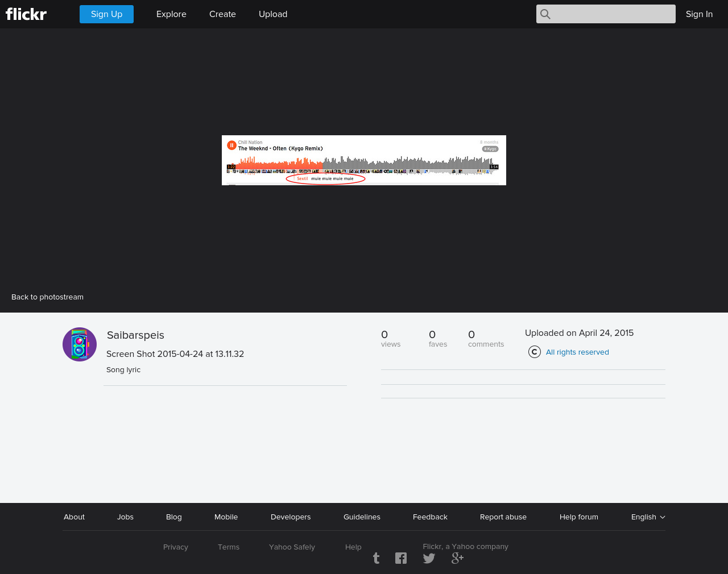The image size is (728, 574).
Task: Expand the English language dropdown
Action: point(648,517)
